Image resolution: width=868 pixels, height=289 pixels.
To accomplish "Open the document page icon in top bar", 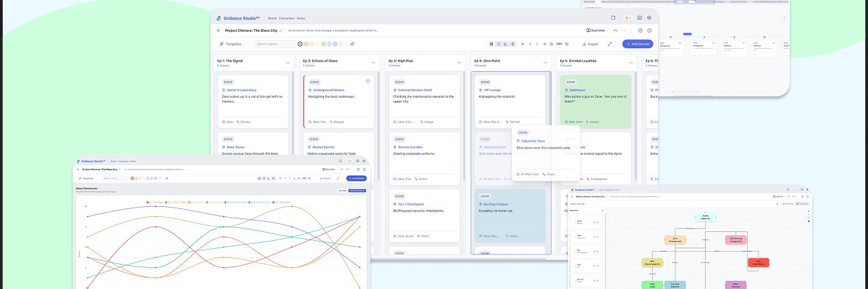I will click(613, 18).
